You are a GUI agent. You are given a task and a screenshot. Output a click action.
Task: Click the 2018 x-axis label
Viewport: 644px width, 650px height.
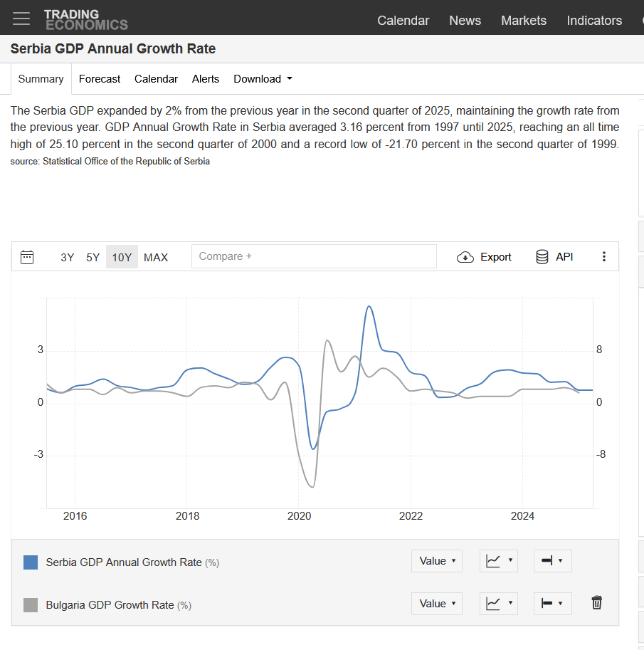(x=187, y=516)
